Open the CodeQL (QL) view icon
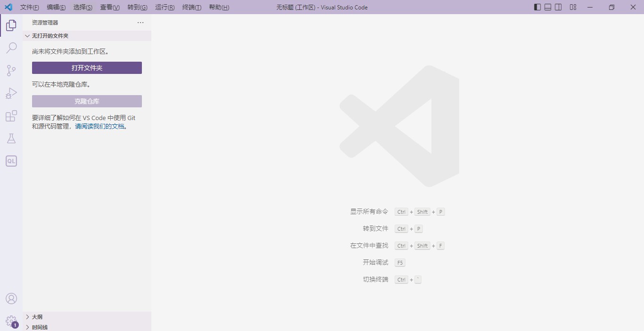The height and width of the screenshot is (331, 644). [x=11, y=161]
